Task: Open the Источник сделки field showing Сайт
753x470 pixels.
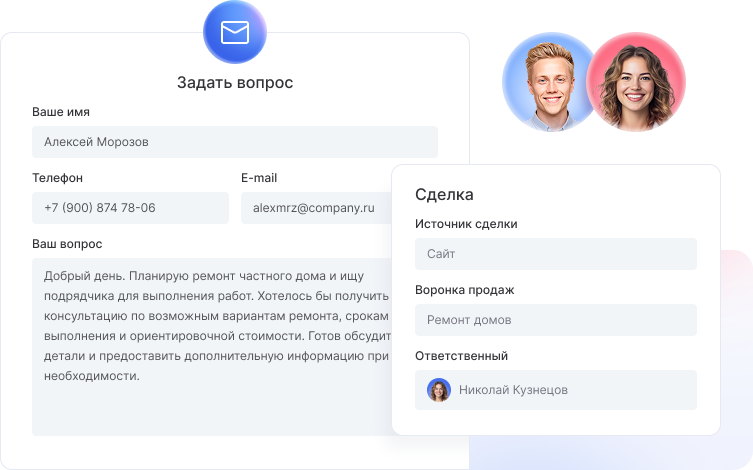Action: pos(555,254)
